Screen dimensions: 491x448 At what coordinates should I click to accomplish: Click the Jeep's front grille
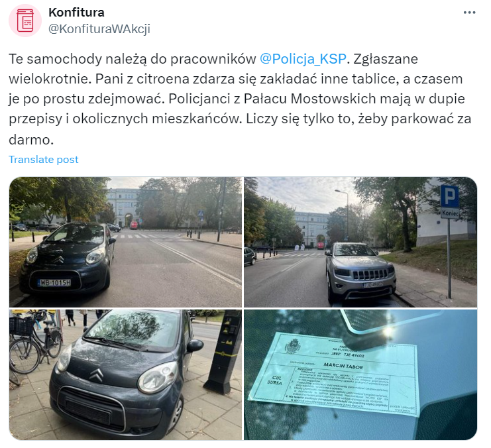coord(370,274)
